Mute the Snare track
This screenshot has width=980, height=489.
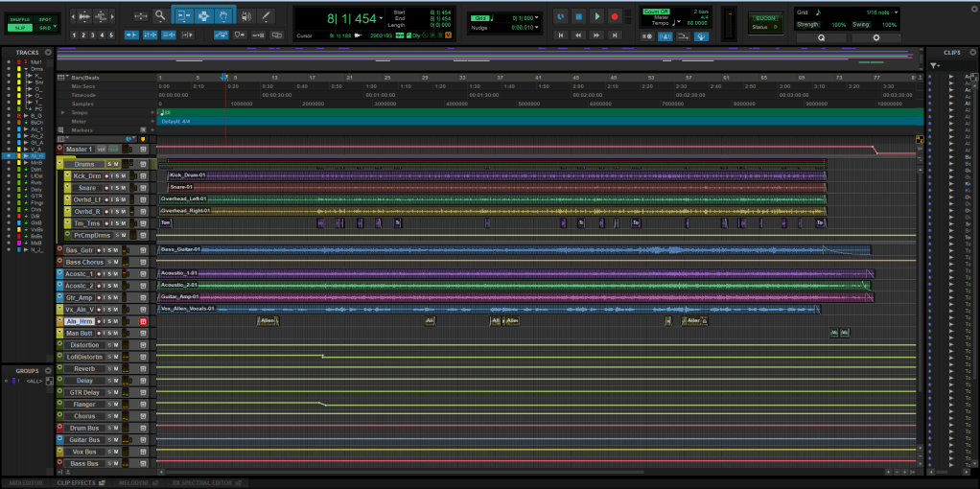[124, 187]
